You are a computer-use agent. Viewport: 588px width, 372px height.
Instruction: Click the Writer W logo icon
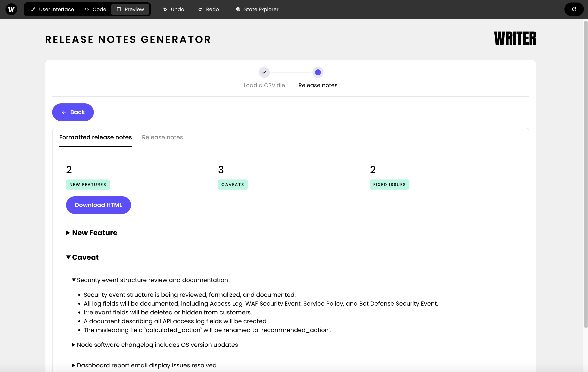(11, 9)
